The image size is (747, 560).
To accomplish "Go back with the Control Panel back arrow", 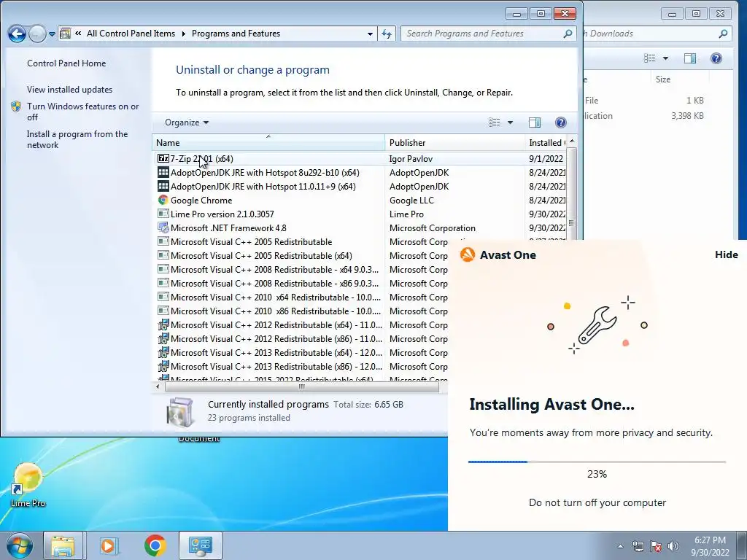I will point(17,34).
